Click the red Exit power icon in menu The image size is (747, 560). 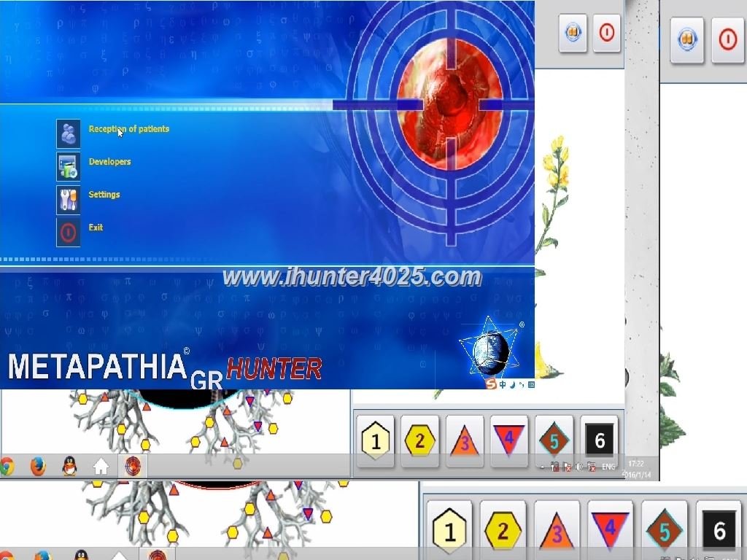pos(68,233)
